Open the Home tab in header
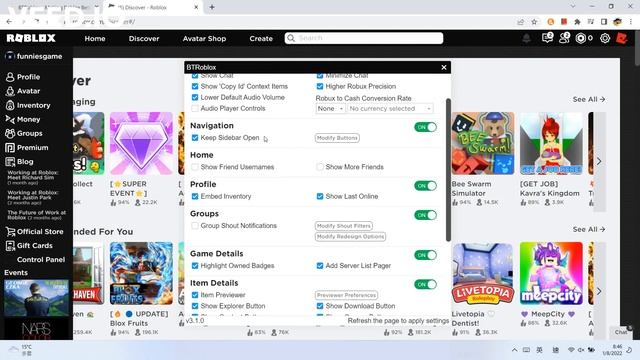Viewport: 640px width, 360px height. [95, 38]
